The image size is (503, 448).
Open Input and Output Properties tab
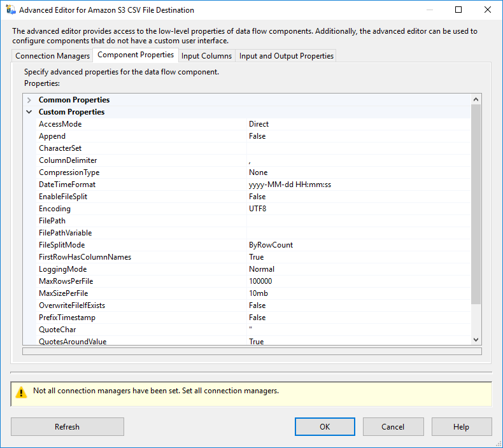click(286, 56)
